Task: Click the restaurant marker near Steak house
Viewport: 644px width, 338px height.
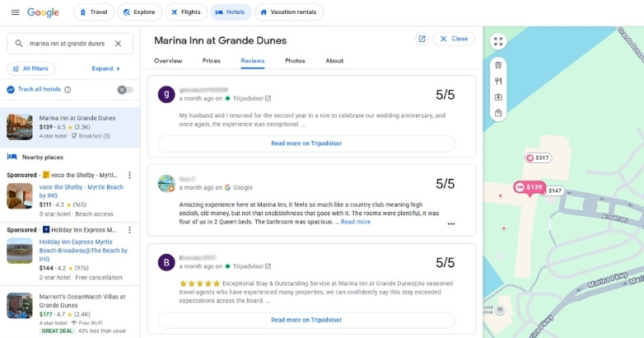Action: (x=500, y=310)
